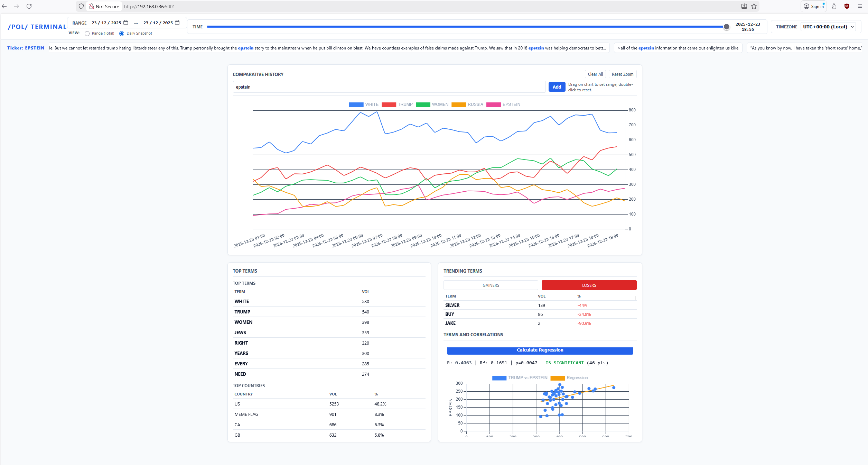Open end date calendar picker icon
The width and height of the screenshot is (868, 465).
tap(177, 22)
